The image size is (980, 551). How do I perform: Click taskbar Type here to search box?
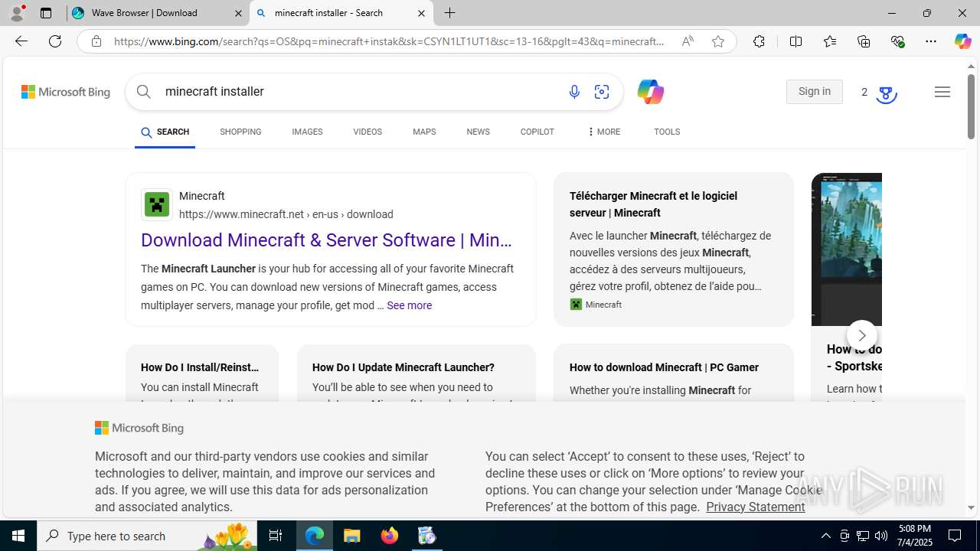[x=148, y=536]
